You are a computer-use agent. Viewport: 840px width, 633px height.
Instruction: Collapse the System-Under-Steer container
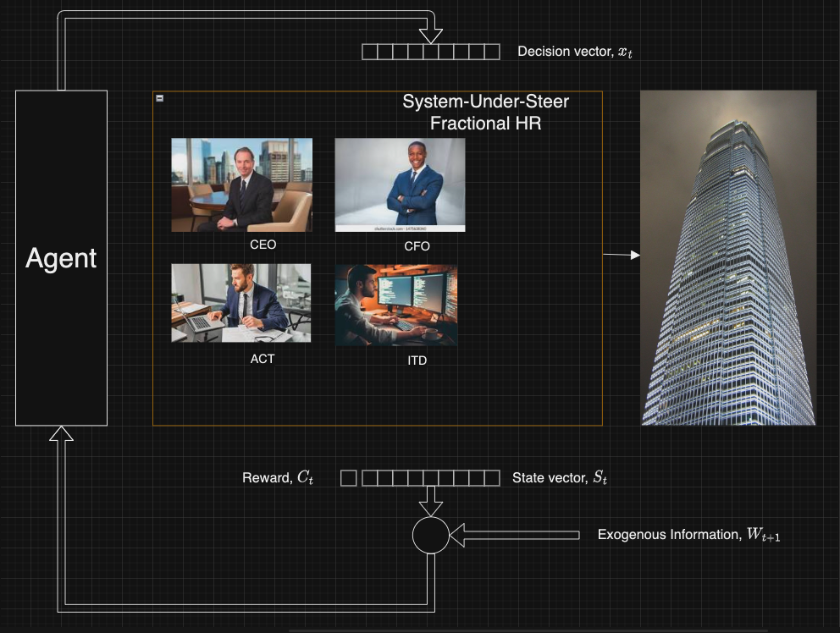[x=160, y=99]
